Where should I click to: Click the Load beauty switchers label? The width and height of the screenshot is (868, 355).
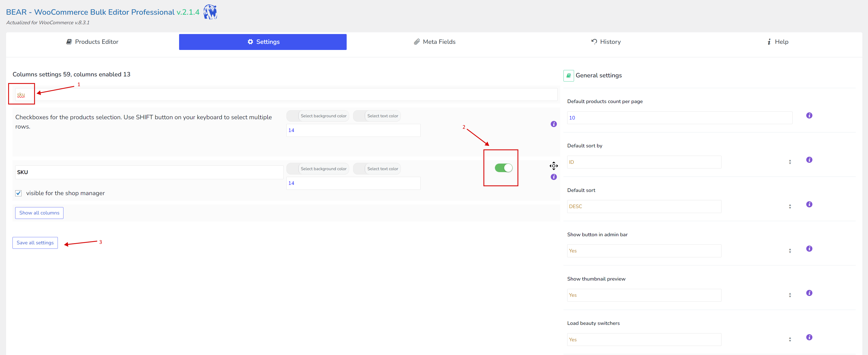pyautogui.click(x=593, y=323)
